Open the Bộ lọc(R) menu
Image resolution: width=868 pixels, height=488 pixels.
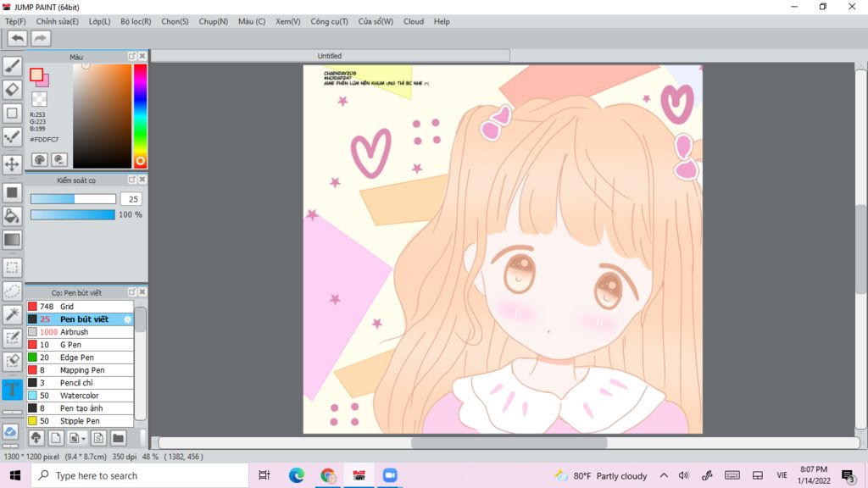click(x=136, y=21)
